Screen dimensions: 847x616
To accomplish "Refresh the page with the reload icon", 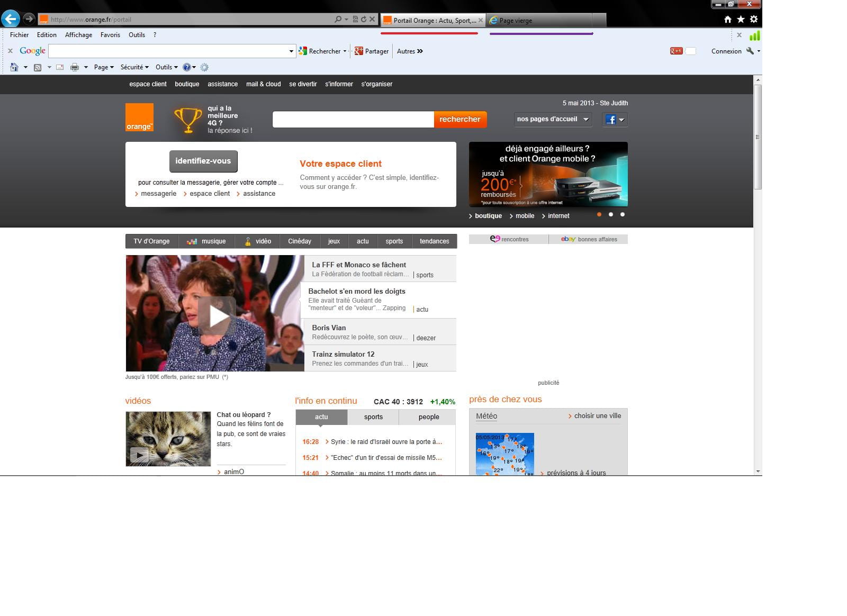I will pyautogui.click(x=364, y=20).
